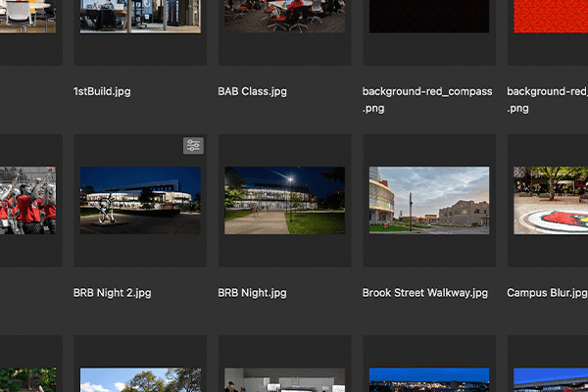Select the trees and blue sky thumbnail
The image size is (588, 392).
click(x=140, y=380)
